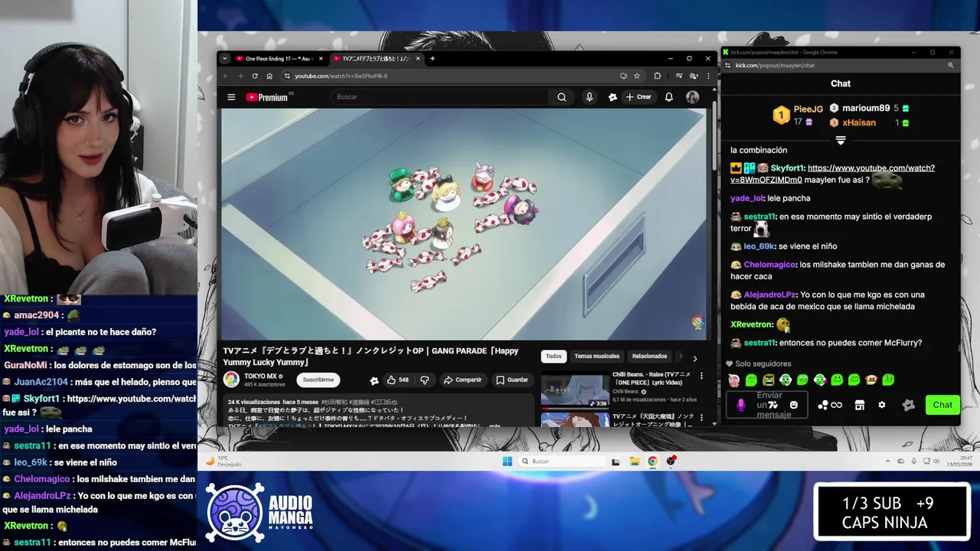The image size is (980, 551).
Task: Select the Todos filter chip
Action: pos(554,357)
